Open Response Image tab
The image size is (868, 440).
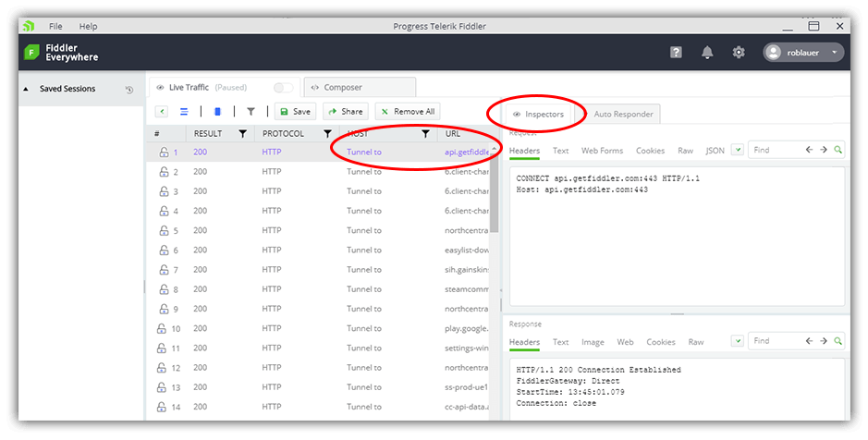point(593,342)
